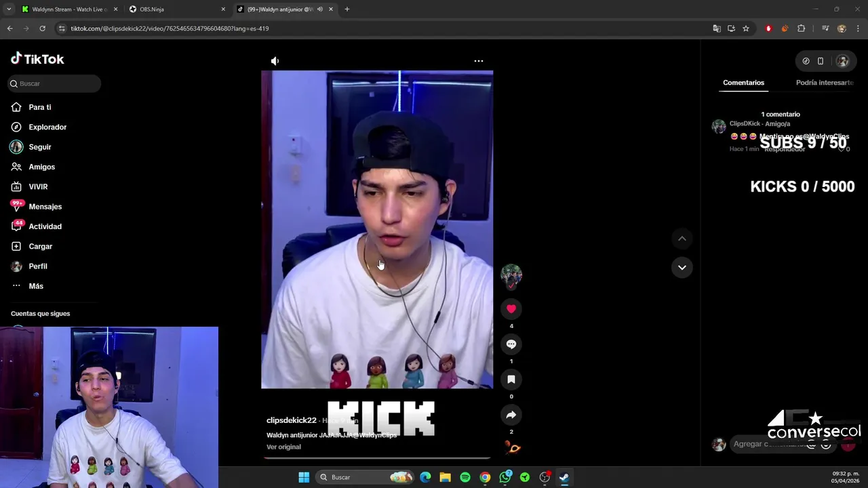The image size is (868, 488).
Task: Open Steam from the taskbar
Action: coord(564,477)
